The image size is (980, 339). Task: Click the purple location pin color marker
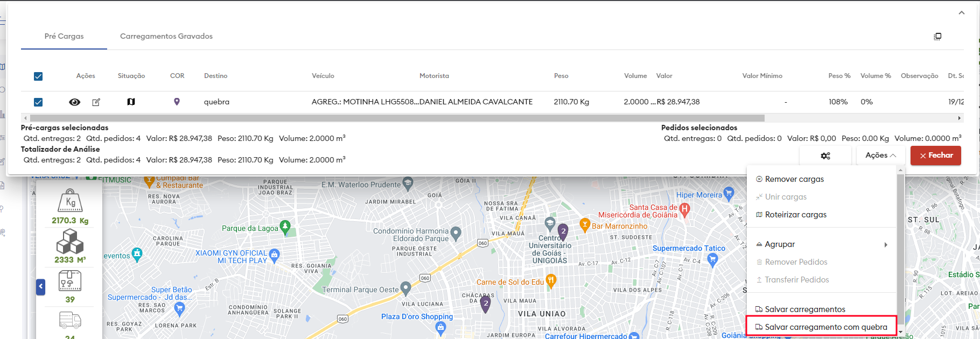177,102
